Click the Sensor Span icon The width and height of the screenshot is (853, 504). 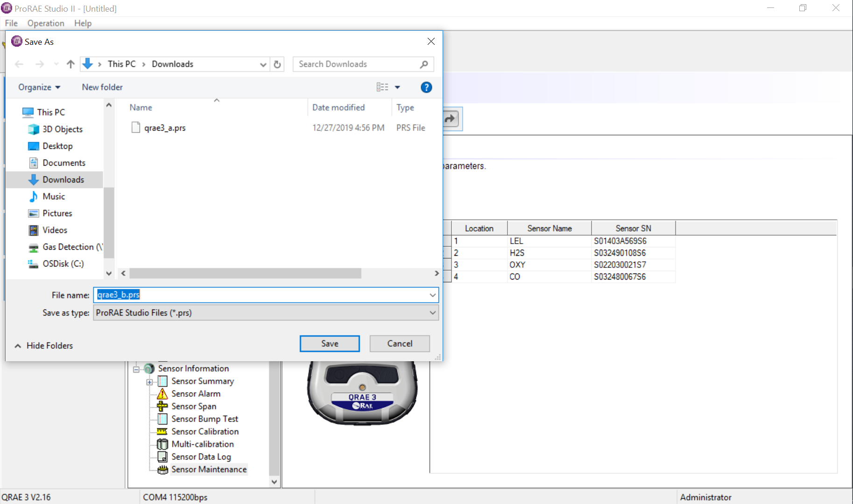pyautogui.click(x=162, y=406)
